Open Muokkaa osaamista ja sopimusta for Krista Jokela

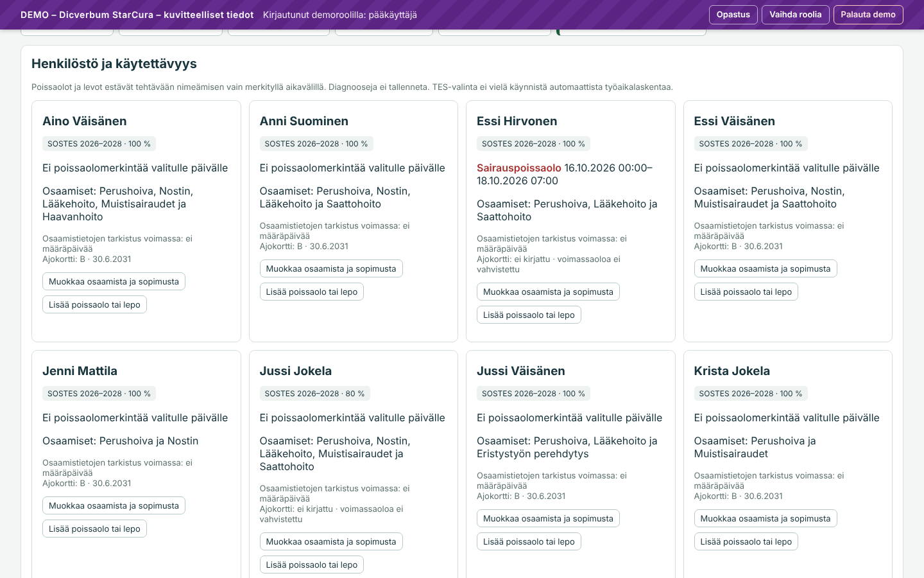tap(766, 518)
